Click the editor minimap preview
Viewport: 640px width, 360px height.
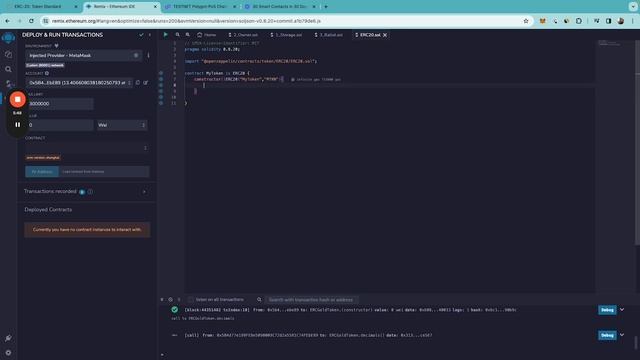point(610,43)
